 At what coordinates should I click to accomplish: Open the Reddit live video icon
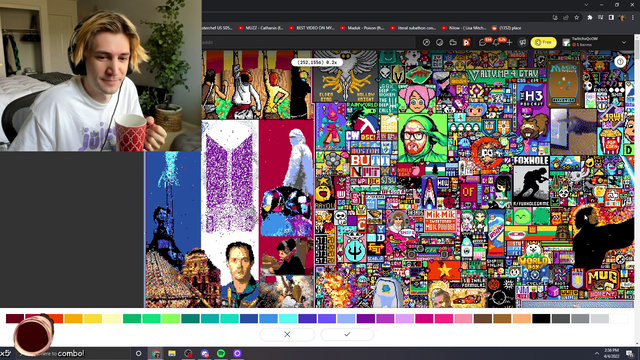click(x=453, y=42)
